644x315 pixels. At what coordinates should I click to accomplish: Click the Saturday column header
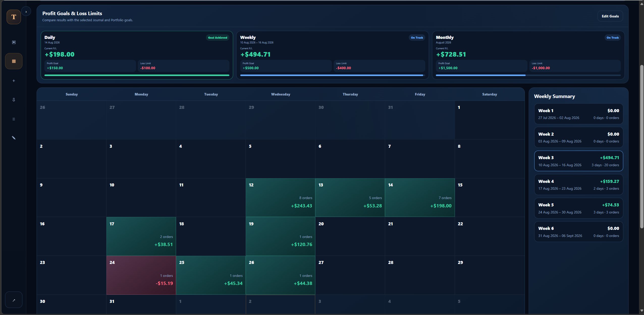[490, 94]
